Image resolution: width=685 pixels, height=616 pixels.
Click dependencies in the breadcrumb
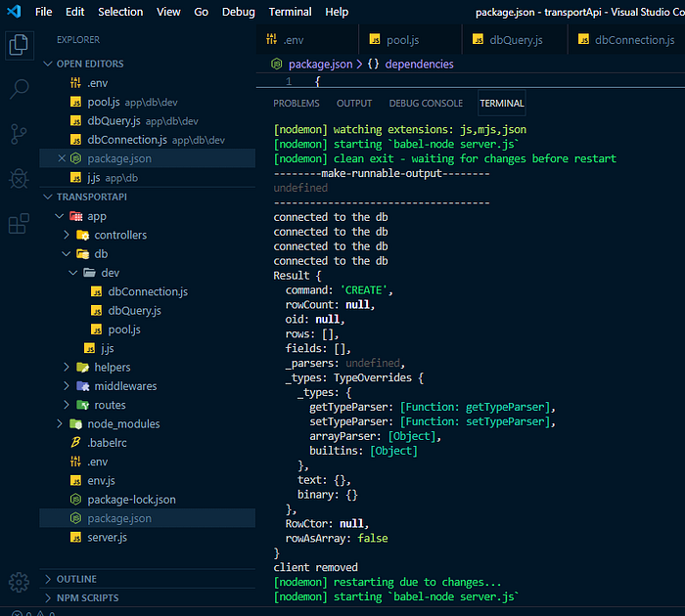419,65
